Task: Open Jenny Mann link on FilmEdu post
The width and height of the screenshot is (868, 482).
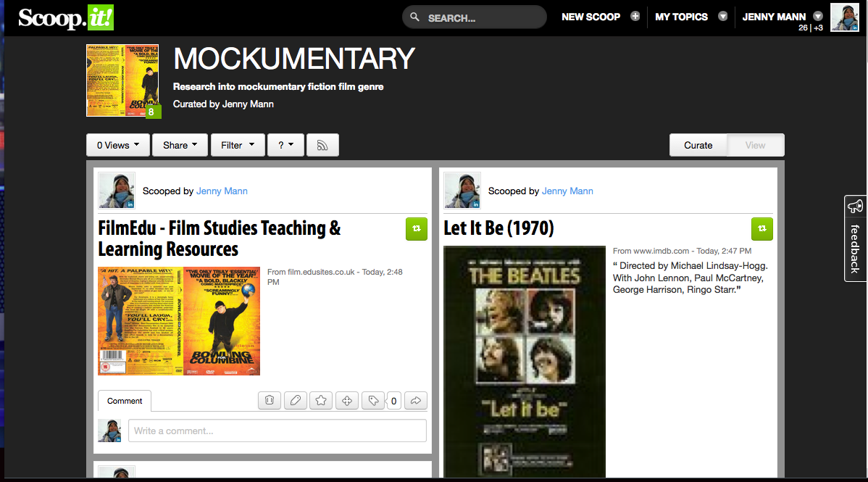Action: point(222,191)
